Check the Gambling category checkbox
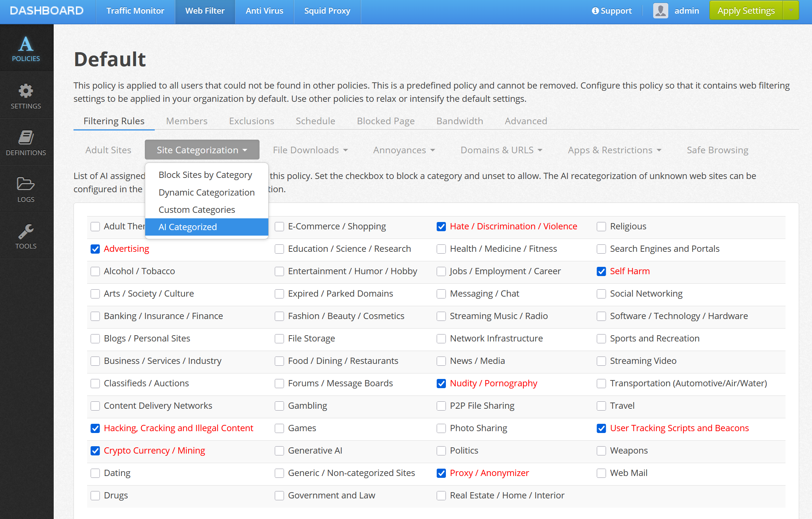The width and height of the screenshot is (812, 519). (279, 406)
